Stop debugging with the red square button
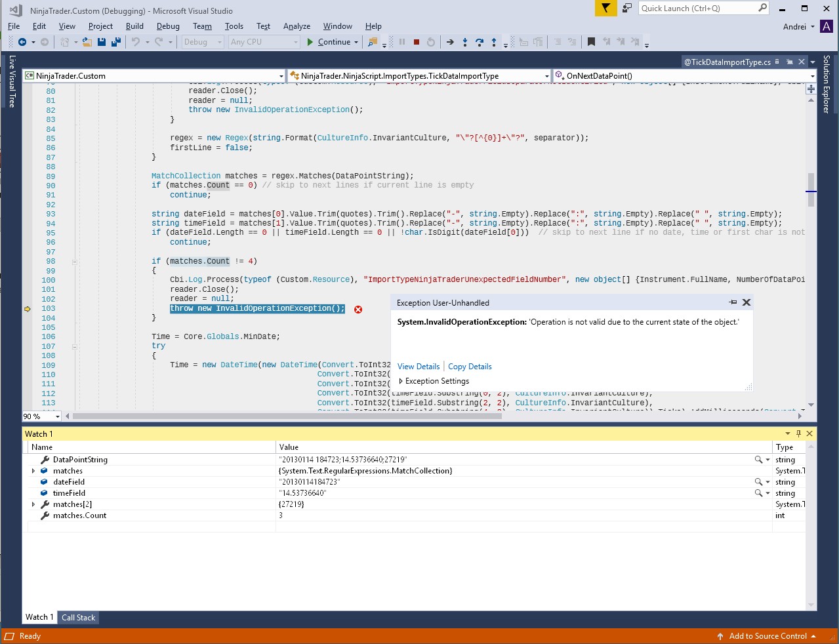This screenshot has width=839, height=644. tap(416, 42)
